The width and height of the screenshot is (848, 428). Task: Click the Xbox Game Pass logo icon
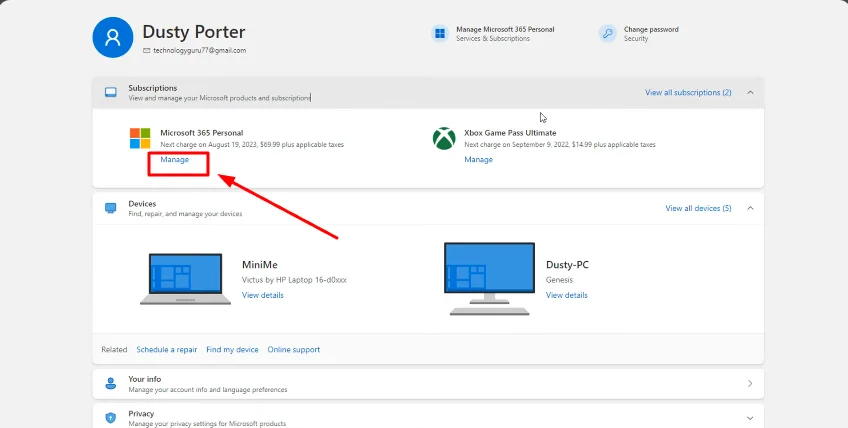tap(444, 139)
